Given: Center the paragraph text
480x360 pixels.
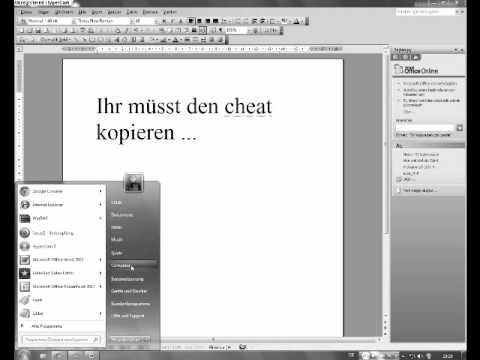Looking at the screenshot, I should 199,21.
